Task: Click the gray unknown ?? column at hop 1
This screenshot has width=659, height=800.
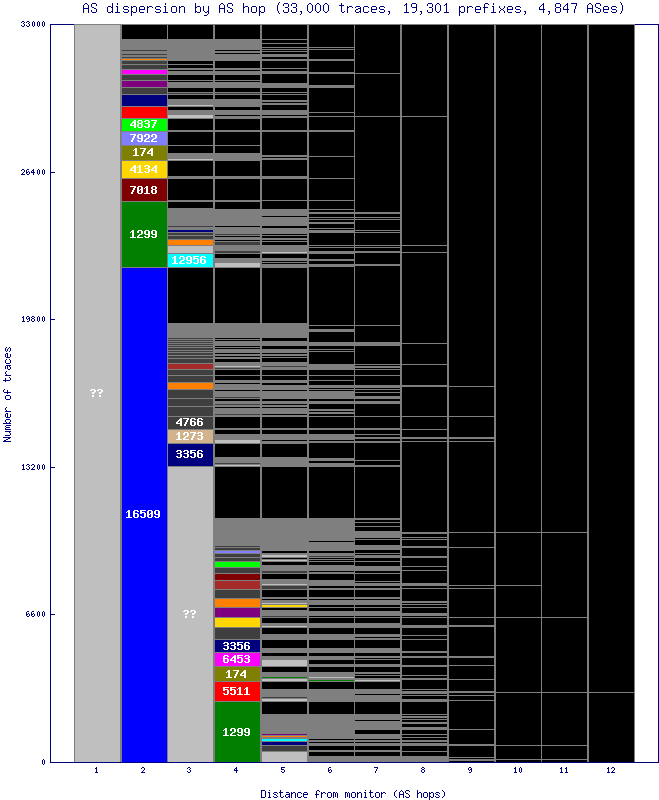Action: 97,393
